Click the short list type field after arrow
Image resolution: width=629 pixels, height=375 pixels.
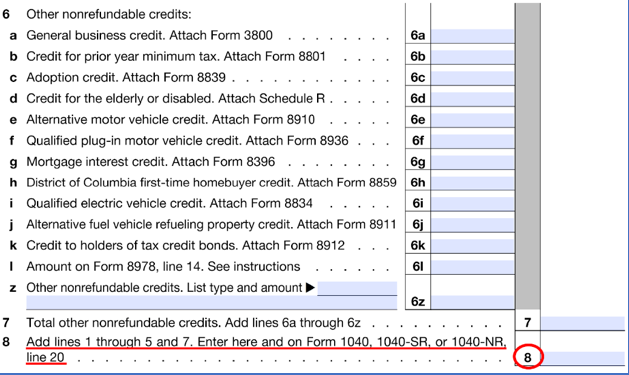[x=357, y=288]
